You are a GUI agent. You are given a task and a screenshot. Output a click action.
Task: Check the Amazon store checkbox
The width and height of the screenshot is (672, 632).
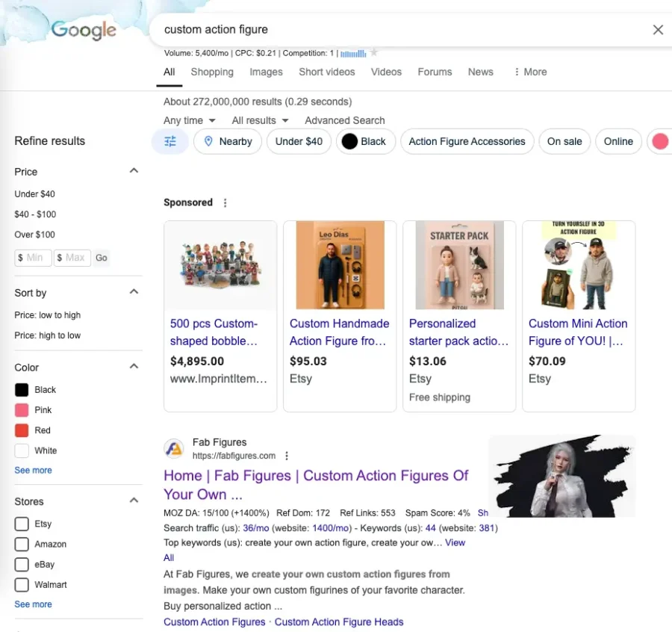click(22, 544)
